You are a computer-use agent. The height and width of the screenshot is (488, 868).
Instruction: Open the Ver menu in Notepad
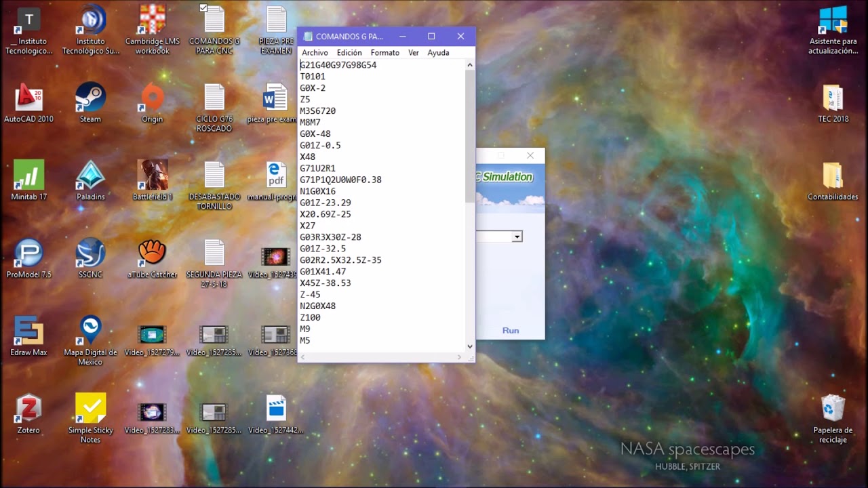pos(414,53)
